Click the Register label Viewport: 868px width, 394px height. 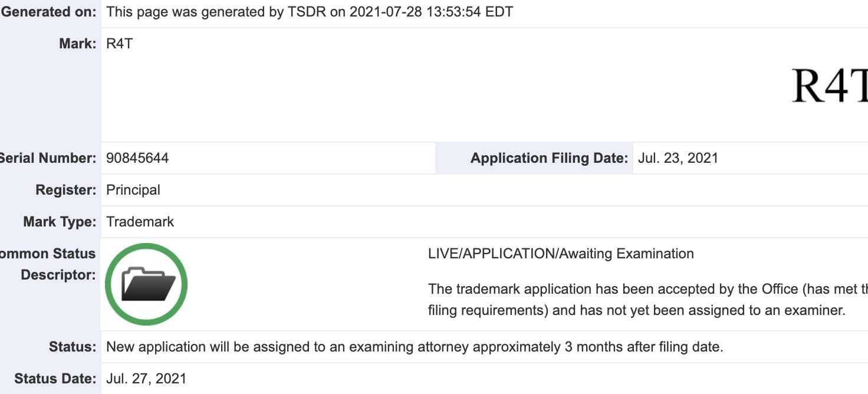click(x=66, y=190)
